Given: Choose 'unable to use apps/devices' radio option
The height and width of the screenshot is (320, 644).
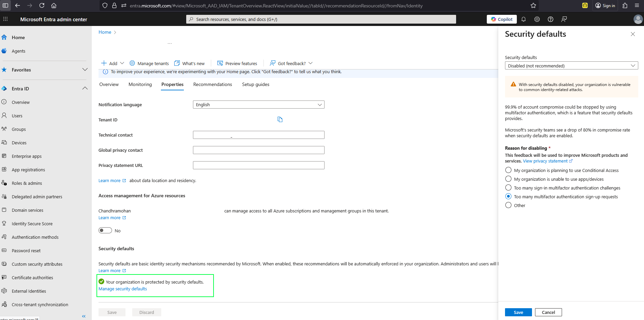Looking at the screenshot, I should click(508, 179).
